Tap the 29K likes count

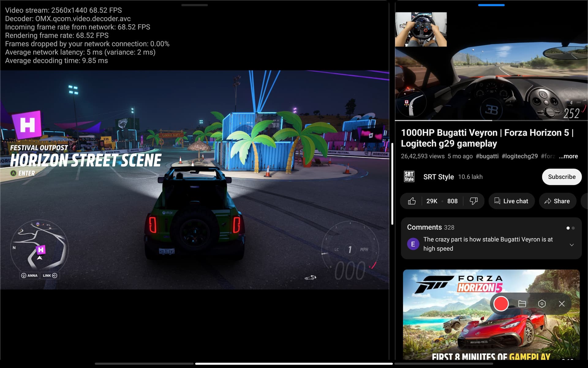[x=432, y=201]
